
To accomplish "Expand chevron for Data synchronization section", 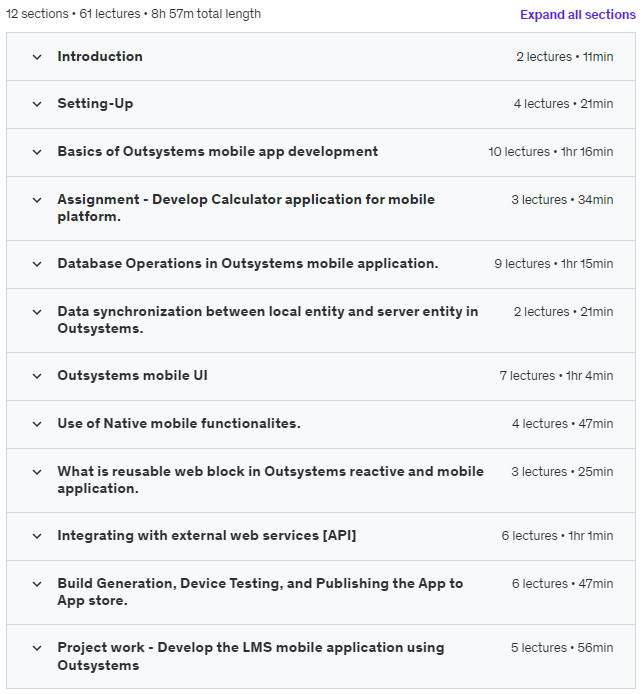I will pos(37,312).
